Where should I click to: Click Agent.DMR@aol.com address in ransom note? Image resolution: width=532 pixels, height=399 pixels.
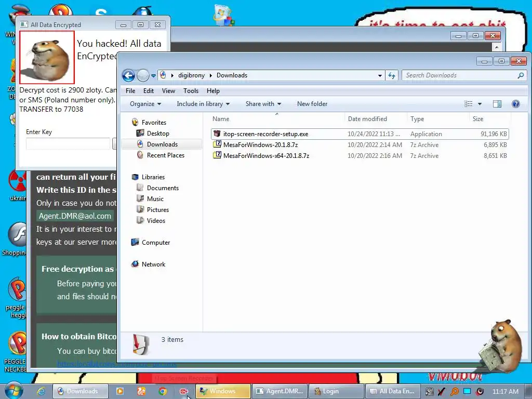tap(75, 216)
